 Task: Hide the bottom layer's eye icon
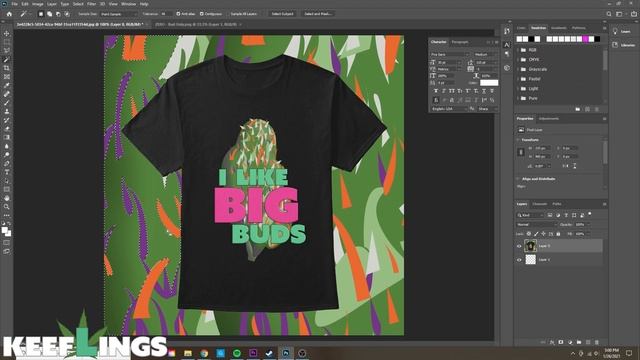pos(519,260)
